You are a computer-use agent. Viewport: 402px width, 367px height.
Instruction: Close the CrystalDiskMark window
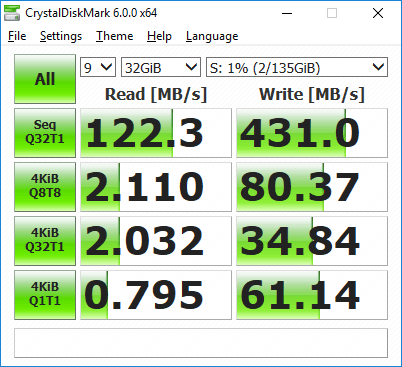[x=378, y=13]
